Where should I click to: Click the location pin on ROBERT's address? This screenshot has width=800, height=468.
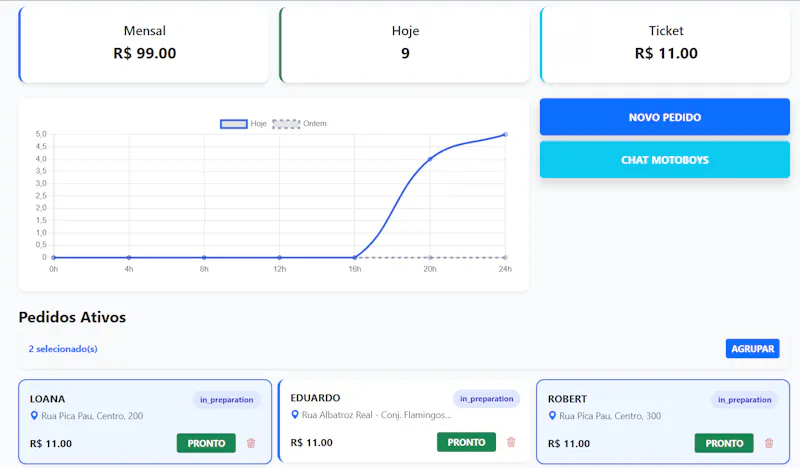point(552,415)
